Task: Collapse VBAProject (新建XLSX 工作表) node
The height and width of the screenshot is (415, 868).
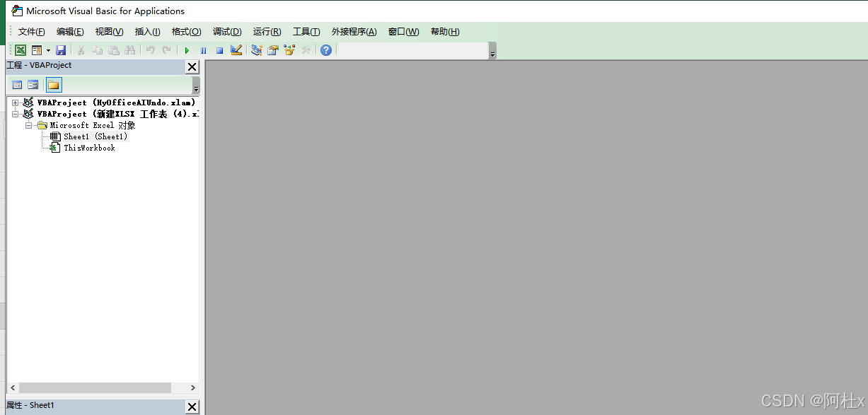Action: pyautogui.click(x=15, y=114)
